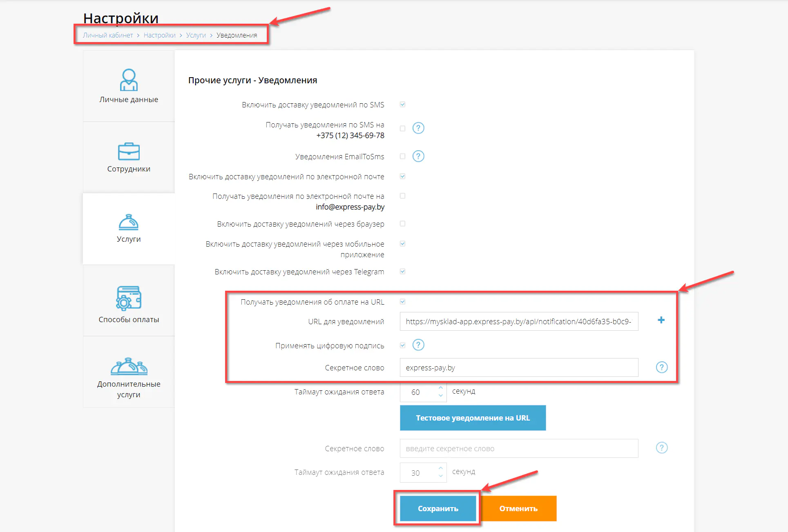Viewport: 788px width, 532px height.
Task: Show help for SMS phone number notifications
Action: pyautogui.click(x=418, y=128)
